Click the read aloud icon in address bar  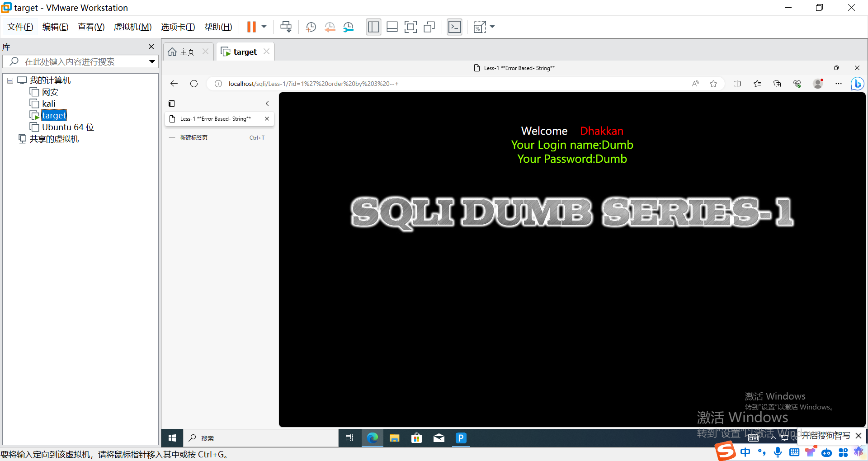tap(695, 84)
